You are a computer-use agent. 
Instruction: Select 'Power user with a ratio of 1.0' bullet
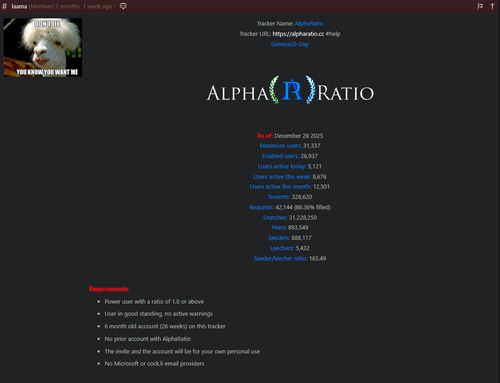[x=154, y=302]
